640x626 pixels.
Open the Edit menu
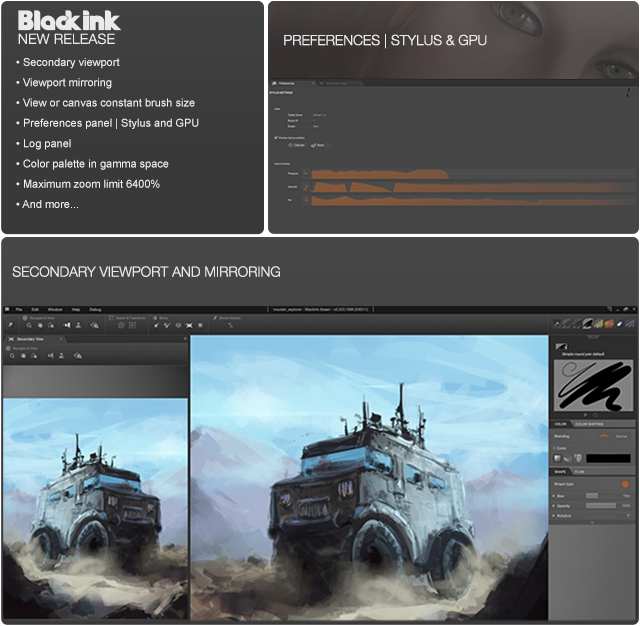coord(35,310)
